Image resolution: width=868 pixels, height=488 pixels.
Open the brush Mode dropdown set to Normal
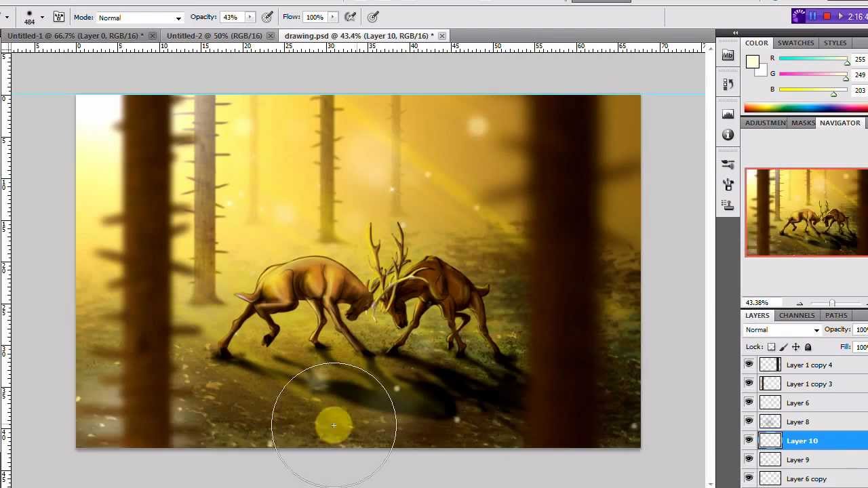140,18
